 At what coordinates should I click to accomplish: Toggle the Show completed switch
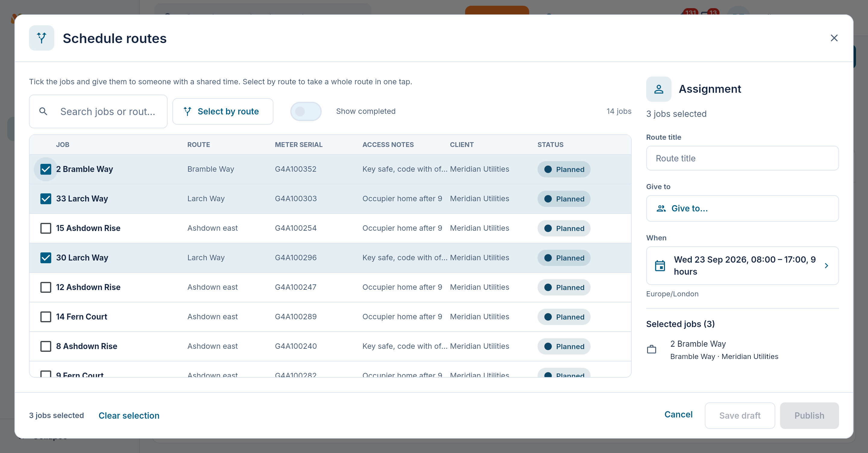pos(306,111)
